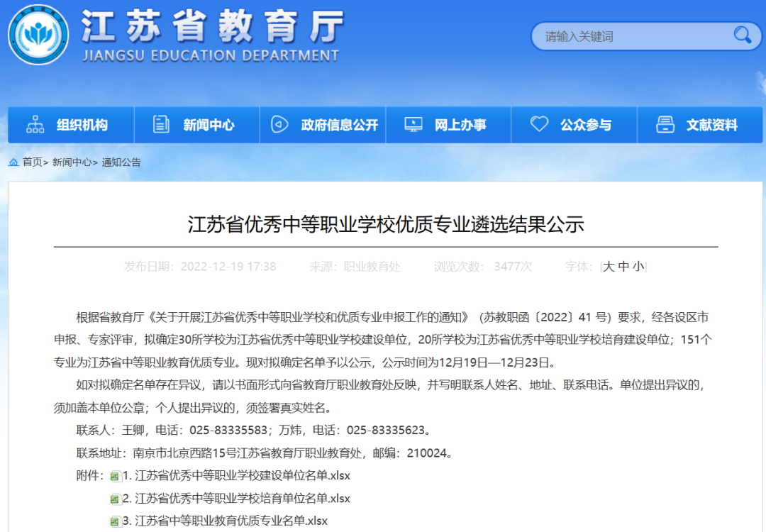Focus the 请输入关键词 search field

pos(646,36)
